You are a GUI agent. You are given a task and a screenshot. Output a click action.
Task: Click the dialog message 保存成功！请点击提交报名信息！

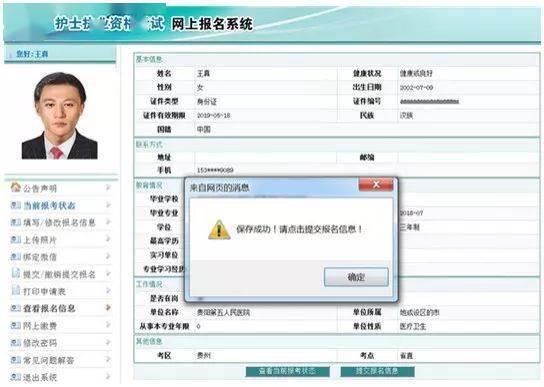click(x=300, y=229)
